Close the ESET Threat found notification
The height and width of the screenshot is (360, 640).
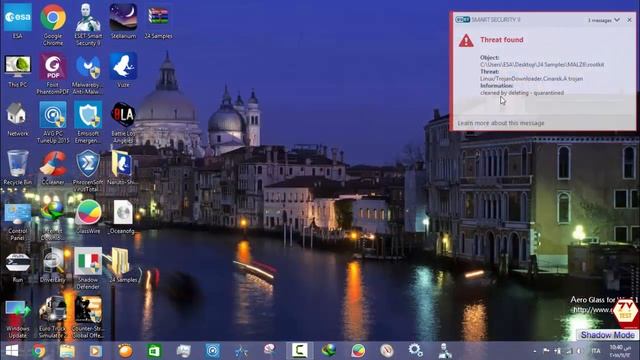(x=629, y=20)
